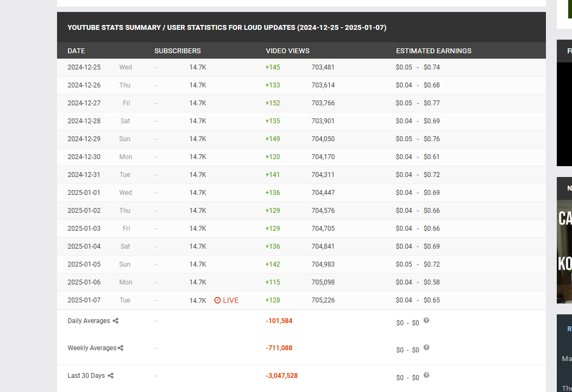The image size is (572, 392).
Task: Click total views 705,098
Action: 323,282
